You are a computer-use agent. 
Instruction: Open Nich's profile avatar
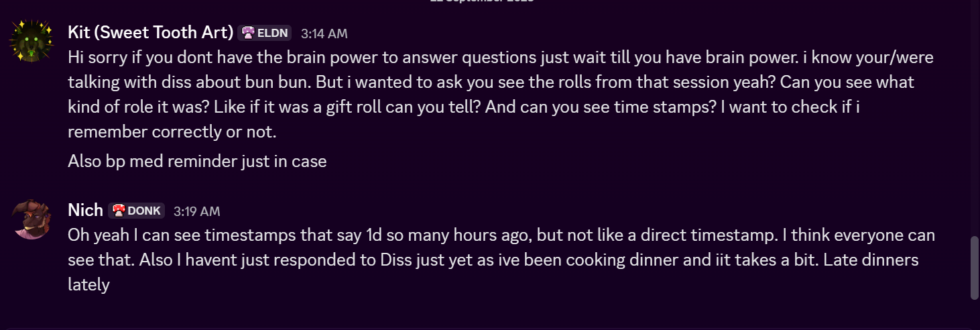[31, 219]
